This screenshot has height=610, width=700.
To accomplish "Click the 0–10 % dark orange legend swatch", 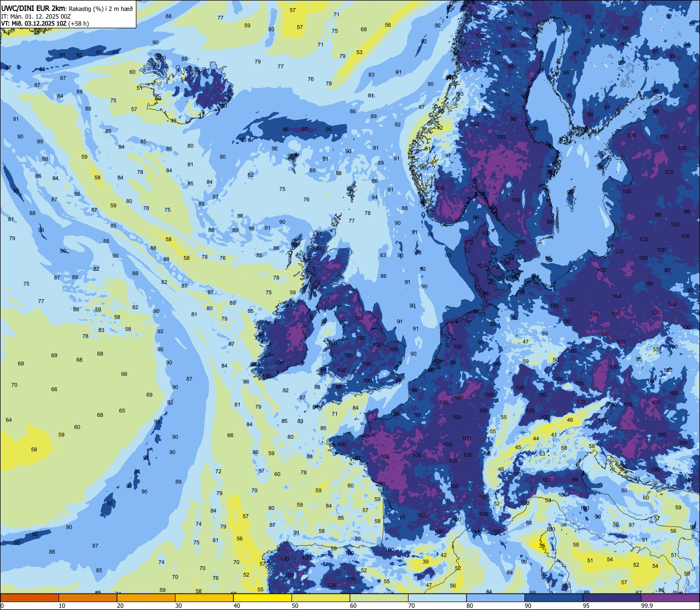I will click(30, 598).
